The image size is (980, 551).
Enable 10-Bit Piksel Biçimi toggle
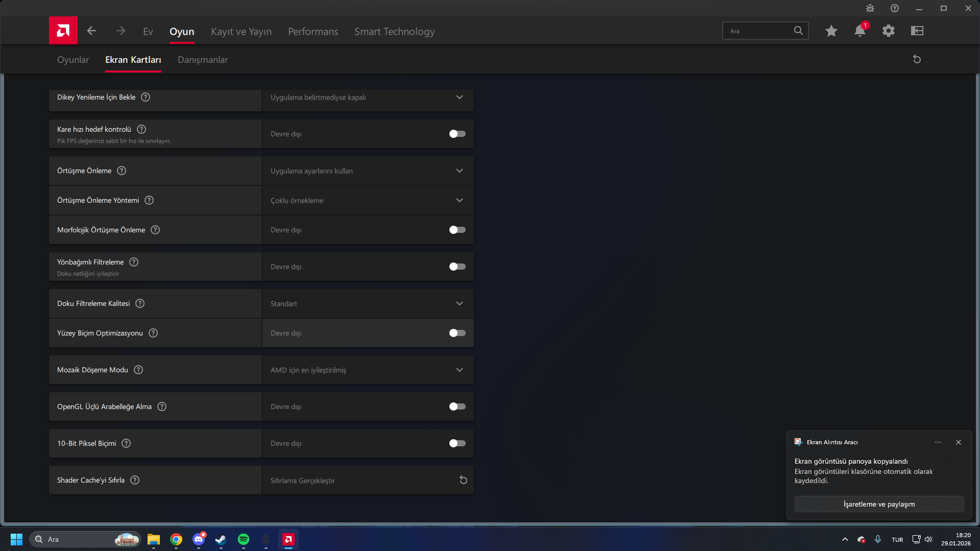tap(457, 443)
